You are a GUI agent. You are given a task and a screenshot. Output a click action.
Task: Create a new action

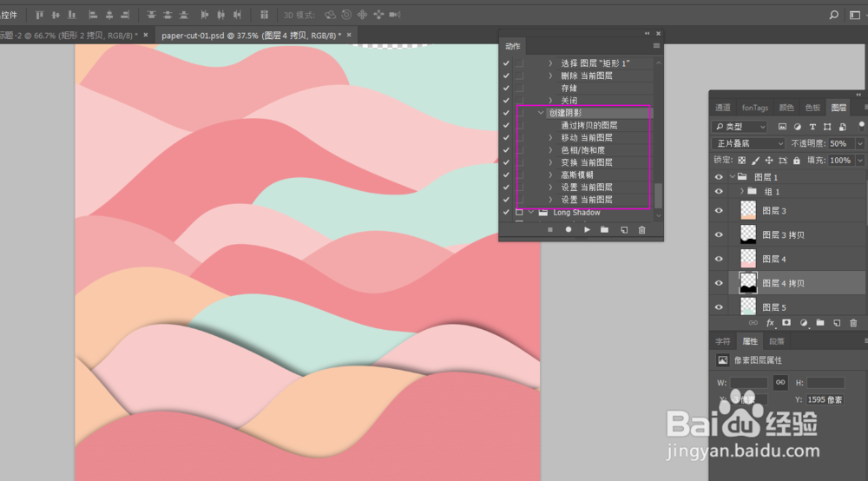pyautogui.click(x=624, y=230)
